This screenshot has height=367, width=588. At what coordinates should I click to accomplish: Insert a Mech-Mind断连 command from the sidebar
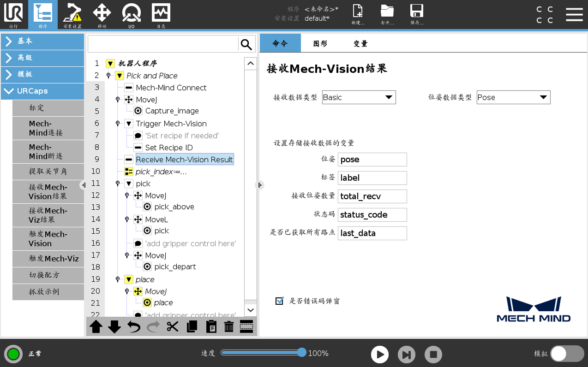[x=48, y=152]
